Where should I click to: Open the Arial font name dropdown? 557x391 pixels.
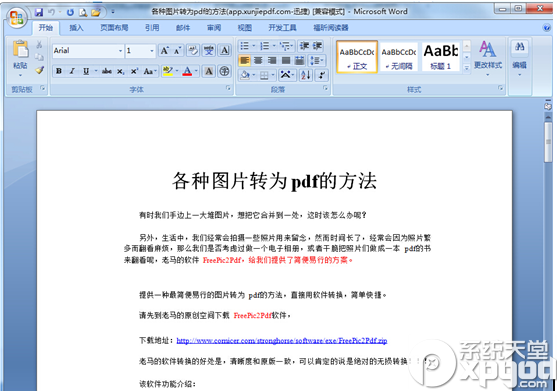click(x=120, y=51)
